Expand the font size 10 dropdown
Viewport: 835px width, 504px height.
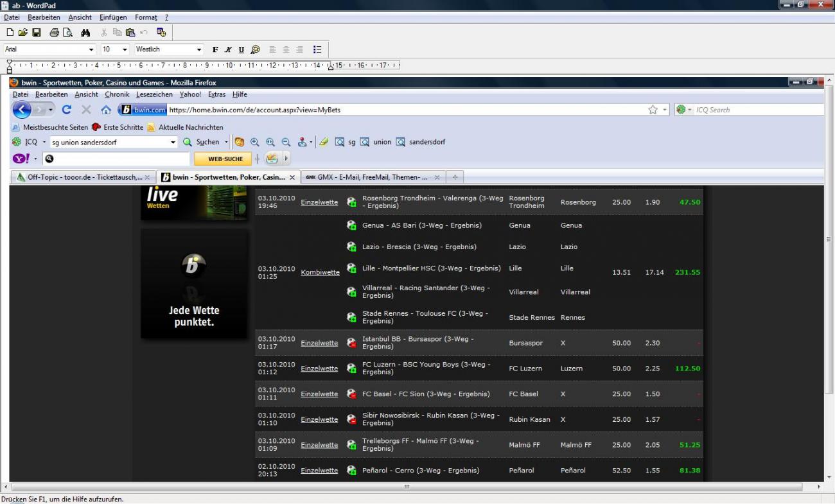point(125,49)
